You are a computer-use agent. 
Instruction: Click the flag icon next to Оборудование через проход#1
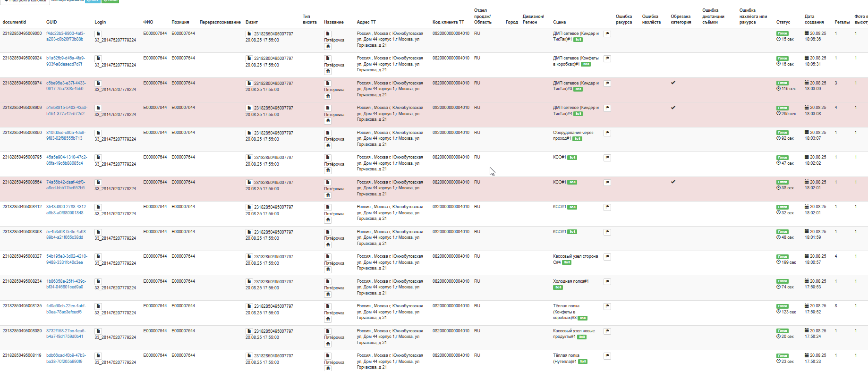point(607,133)
